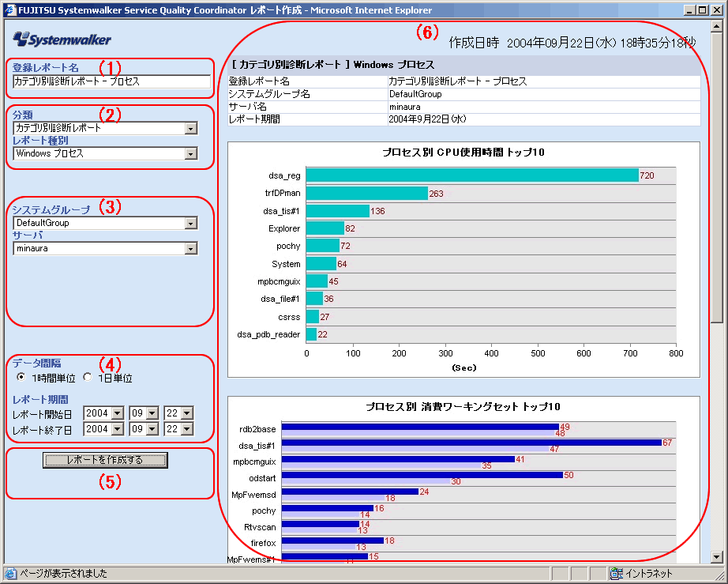The height and width of the screenshot is (584, 728).
Task: Click the odstart process label
Action: click(262, 479)
